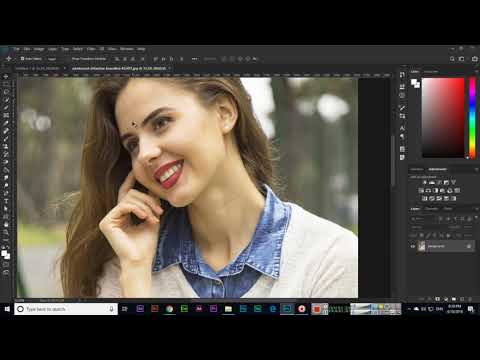Open the Adjustments panel menu
This screenshot has width=480, height=360.
tap(476, 169)
